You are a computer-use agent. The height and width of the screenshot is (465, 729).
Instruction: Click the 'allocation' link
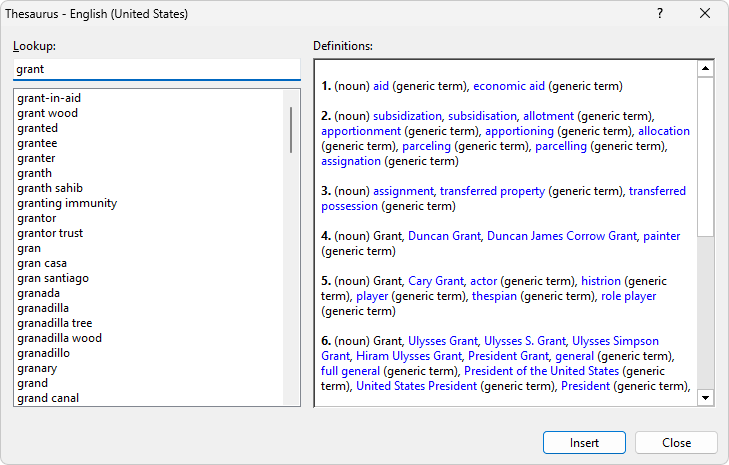[664, 131]
